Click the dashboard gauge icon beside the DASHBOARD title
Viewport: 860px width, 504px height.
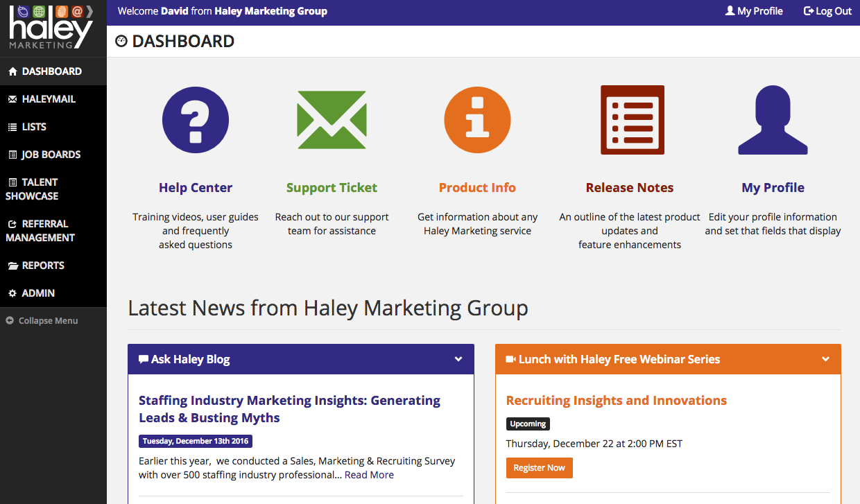click(x=121, y=42)
